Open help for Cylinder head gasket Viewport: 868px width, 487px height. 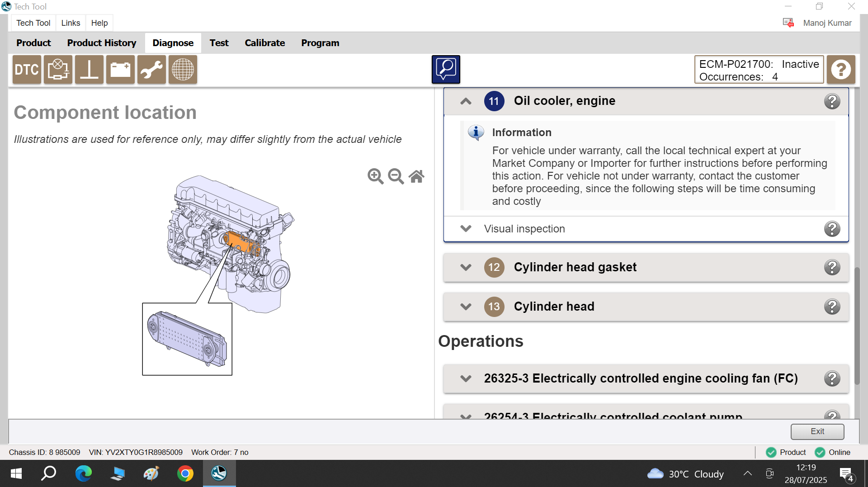point(832,267)
